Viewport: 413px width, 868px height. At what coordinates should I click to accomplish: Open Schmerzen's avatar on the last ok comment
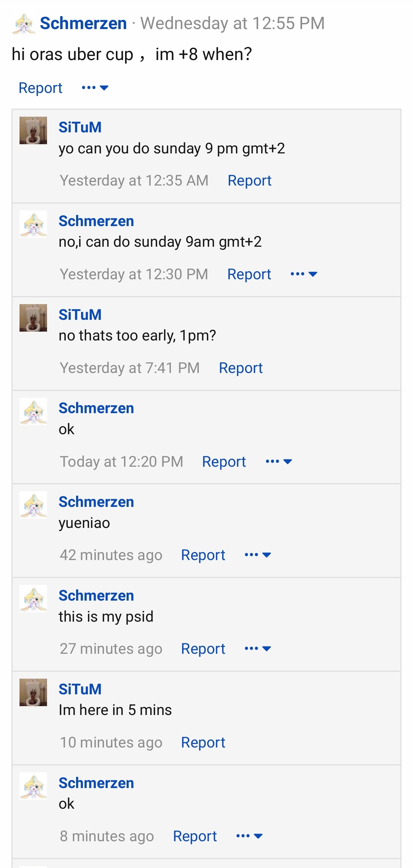coord(33,786)
